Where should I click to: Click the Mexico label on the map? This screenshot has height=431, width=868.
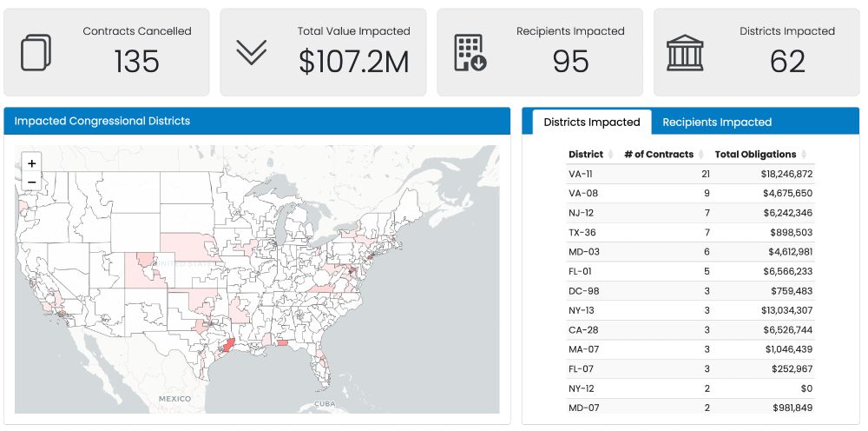coord(174,399)
